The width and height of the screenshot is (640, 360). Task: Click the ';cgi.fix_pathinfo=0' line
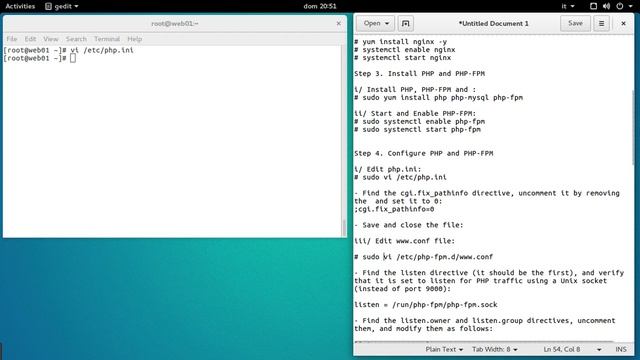pyautogui.click(x=394, y=209)
